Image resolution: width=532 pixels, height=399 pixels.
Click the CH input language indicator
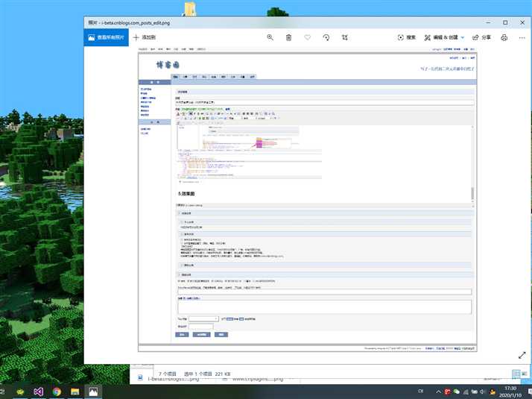click(421, 392)
